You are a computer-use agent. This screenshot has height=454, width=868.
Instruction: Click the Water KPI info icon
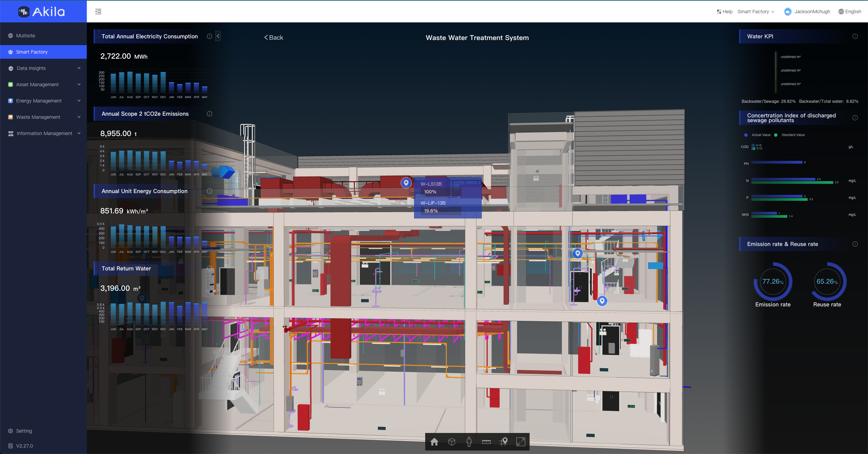pos(855,36)
